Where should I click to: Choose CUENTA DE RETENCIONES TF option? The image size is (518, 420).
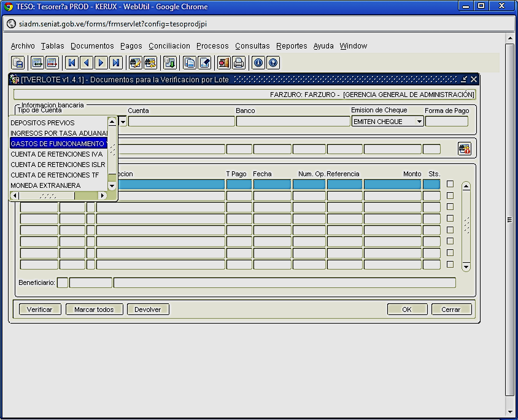(59, 175)
